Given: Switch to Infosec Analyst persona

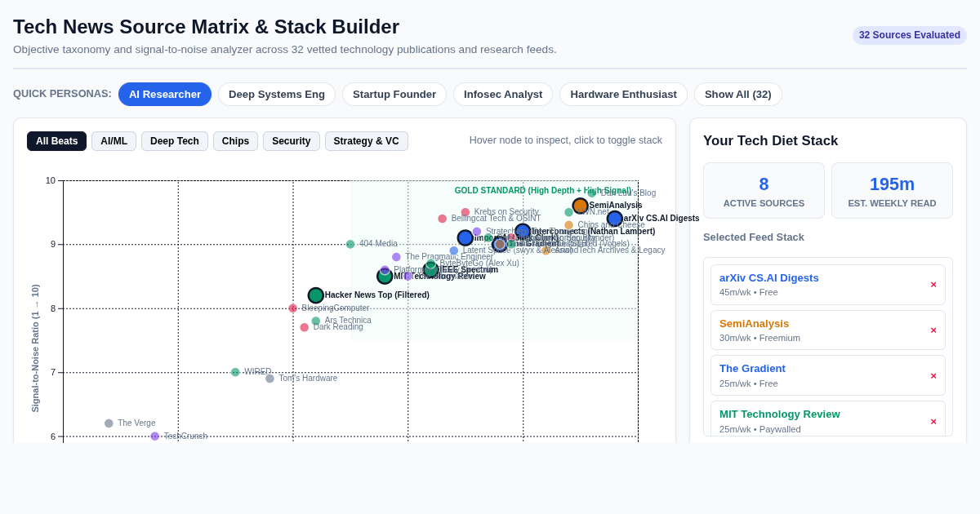Looking at the screenshot, I should coord(503,94).
